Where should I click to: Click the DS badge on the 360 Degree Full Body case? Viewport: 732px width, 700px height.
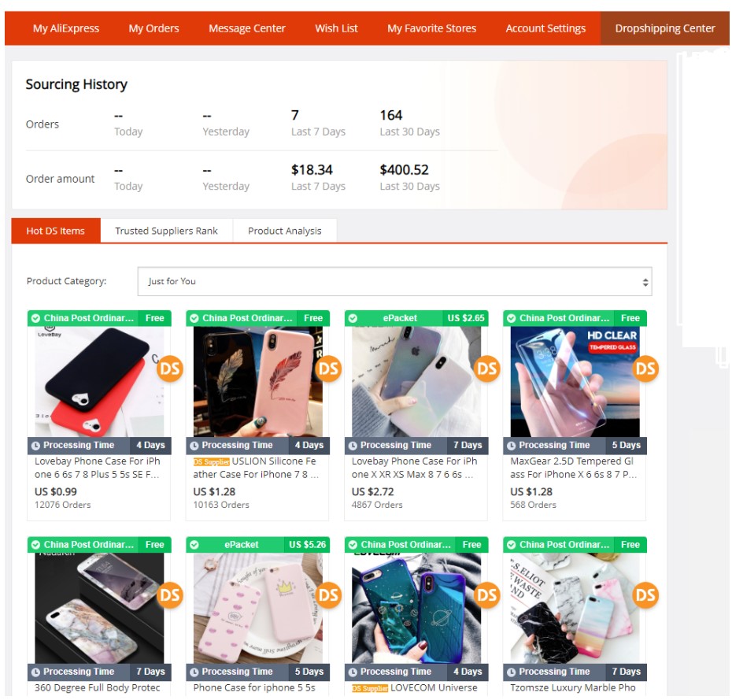click(x=169, y=595)
